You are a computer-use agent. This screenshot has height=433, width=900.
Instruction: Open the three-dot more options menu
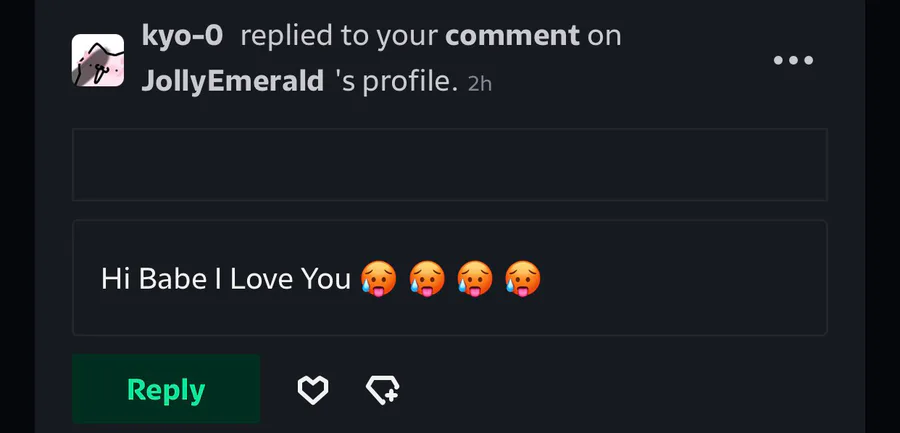click(793, 60)
